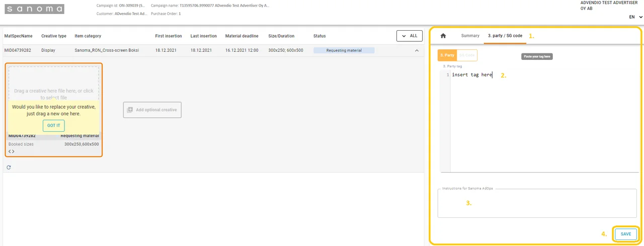
Task: Switch to SG Code mode
Action: pos(467,55)
